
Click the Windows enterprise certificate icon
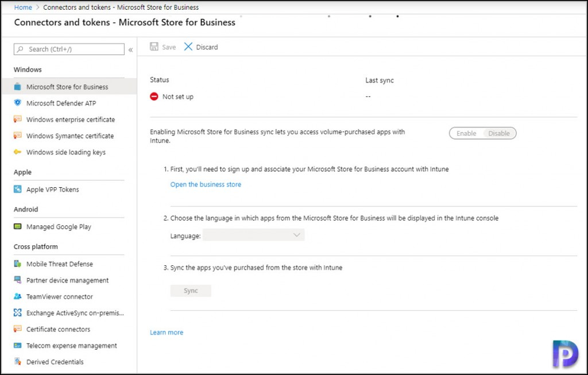point(18,119)
